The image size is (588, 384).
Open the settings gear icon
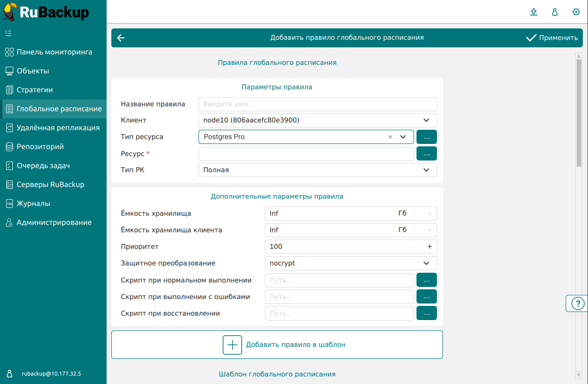click(x=576, y=12)
